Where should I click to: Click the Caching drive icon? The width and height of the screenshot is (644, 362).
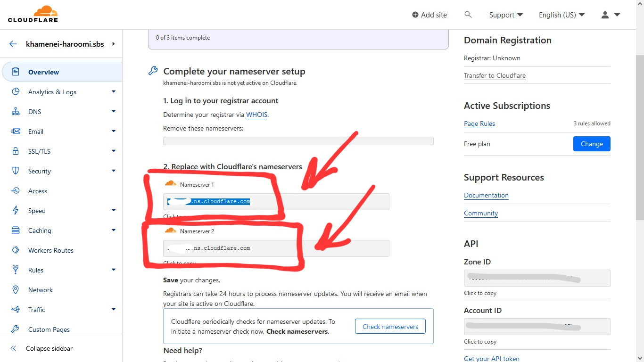(x=16, y=230)
